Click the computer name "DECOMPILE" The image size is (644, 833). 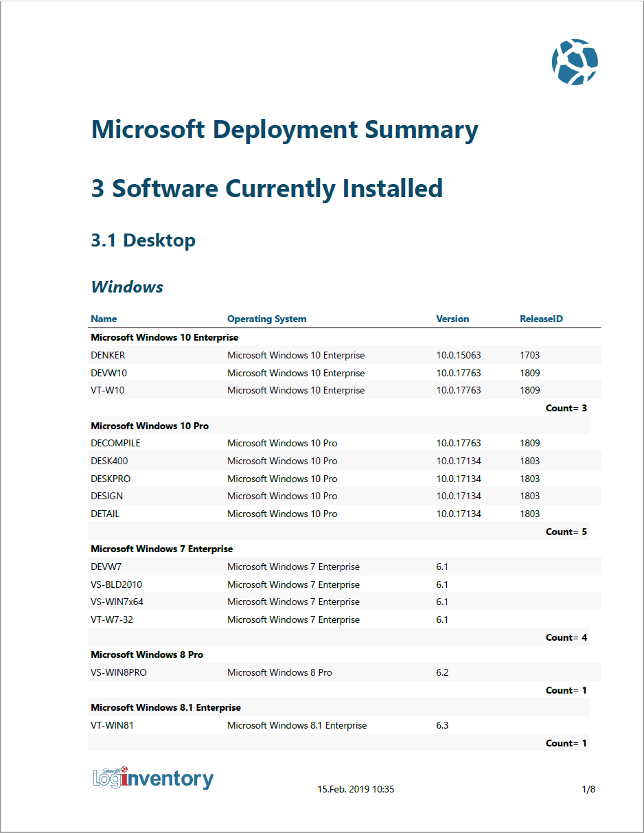tap(115, 443)
